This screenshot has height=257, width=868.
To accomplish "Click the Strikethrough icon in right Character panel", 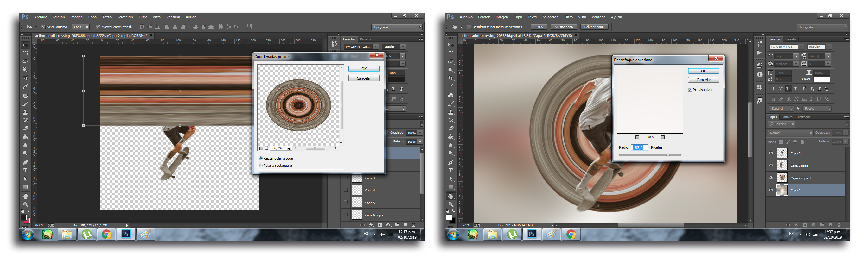I will pyautogui.click(x=827, y=89).
